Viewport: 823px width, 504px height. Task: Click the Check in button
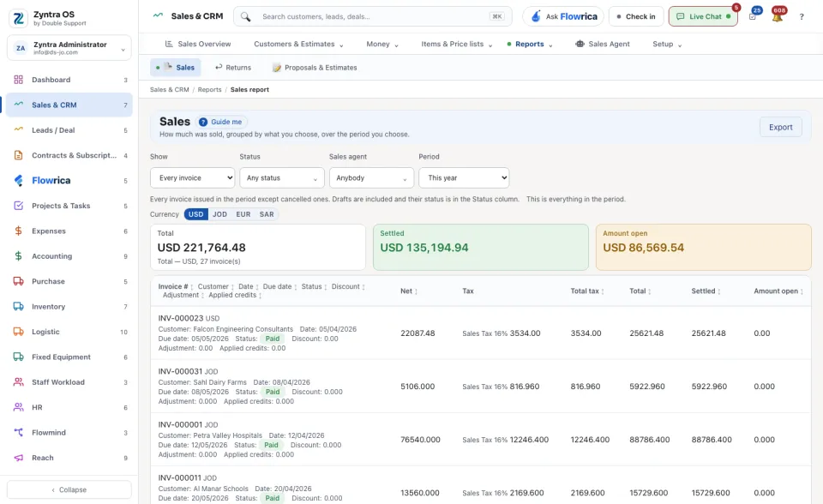click(x=636, y=16)
